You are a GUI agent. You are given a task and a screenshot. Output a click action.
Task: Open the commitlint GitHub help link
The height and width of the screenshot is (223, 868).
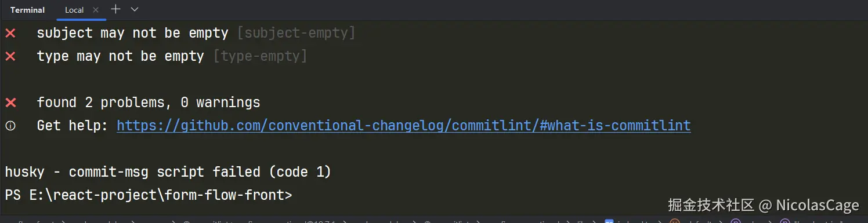404,126
